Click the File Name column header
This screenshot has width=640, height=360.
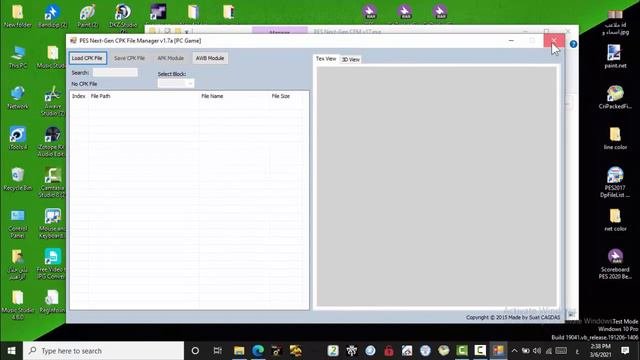234,96
